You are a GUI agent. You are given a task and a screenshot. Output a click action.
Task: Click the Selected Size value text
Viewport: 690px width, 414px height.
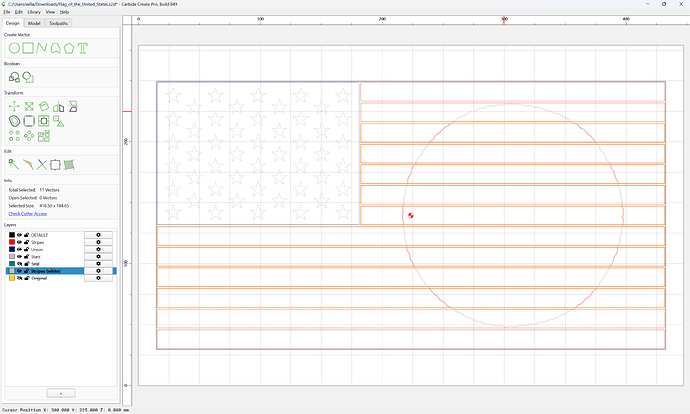[54, 206]
